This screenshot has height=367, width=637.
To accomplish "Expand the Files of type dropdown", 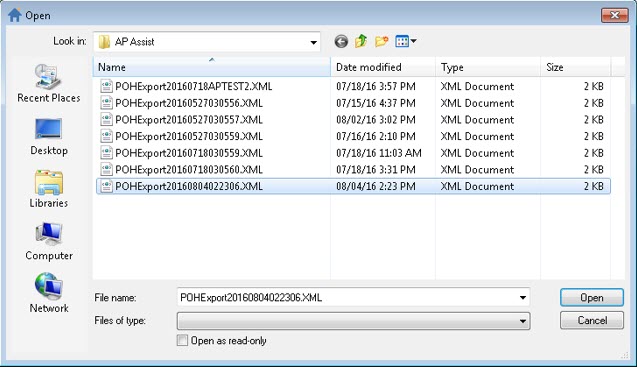I will click(x=353, y=321).
